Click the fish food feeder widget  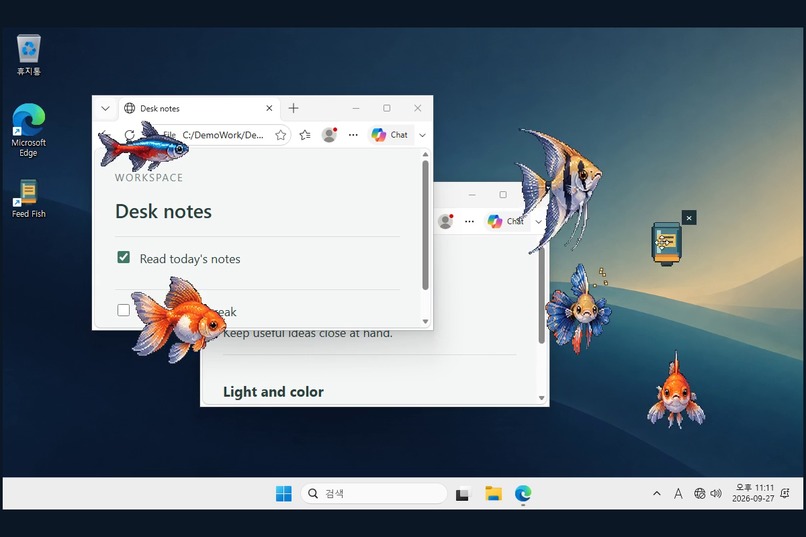coord(666,244)
